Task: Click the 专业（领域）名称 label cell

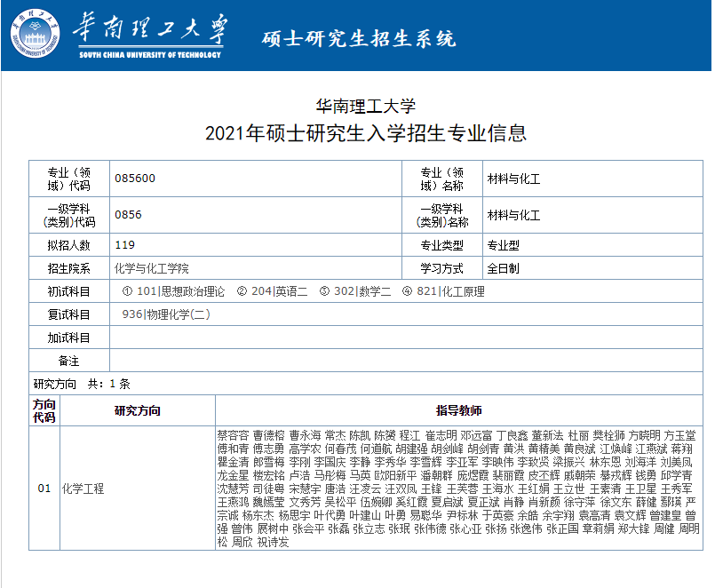Action: pyautogui.click(x=441, y=179)
